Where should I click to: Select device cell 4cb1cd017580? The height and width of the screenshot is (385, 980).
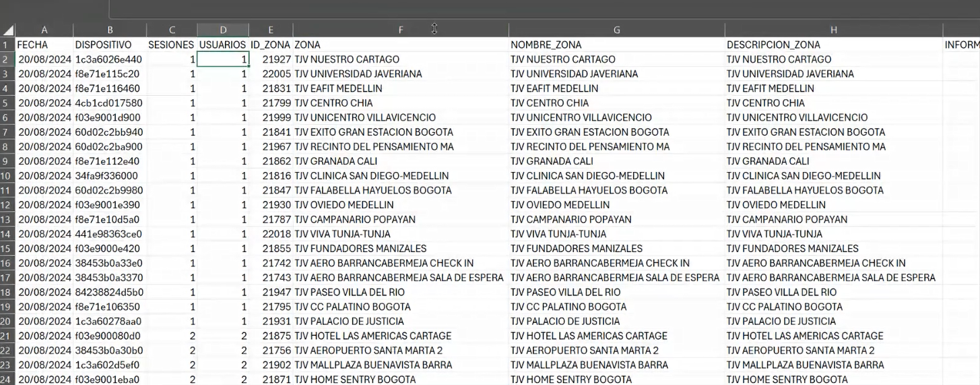pos(110,103)
